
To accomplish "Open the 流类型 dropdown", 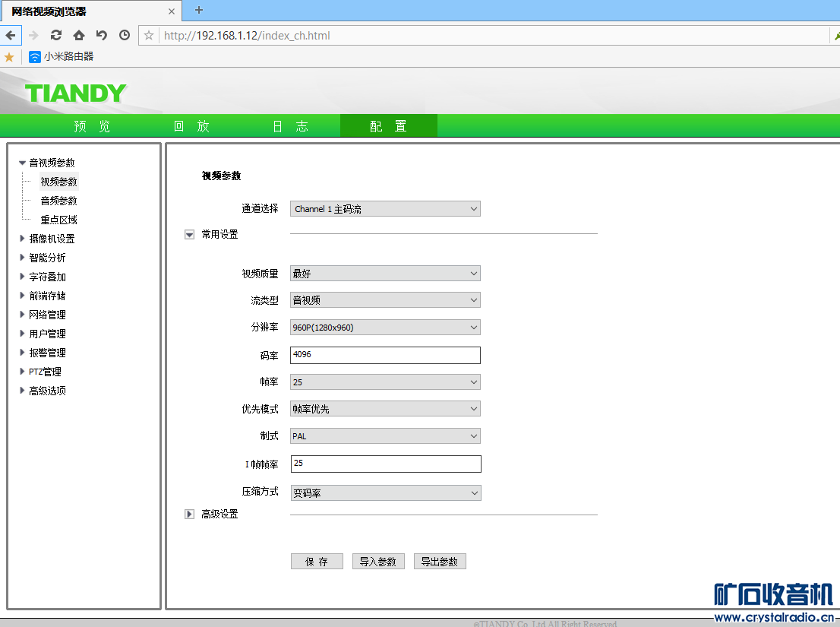I will point(385,300).
